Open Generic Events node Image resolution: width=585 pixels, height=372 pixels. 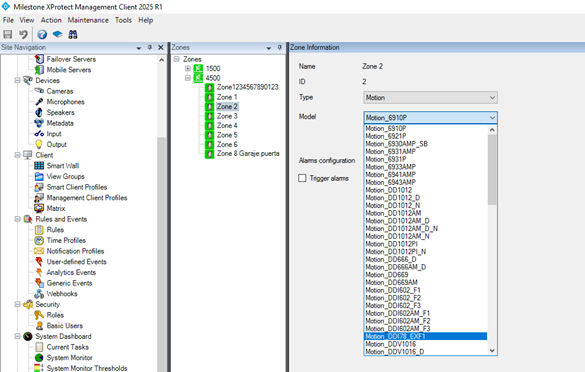[69, 283]
